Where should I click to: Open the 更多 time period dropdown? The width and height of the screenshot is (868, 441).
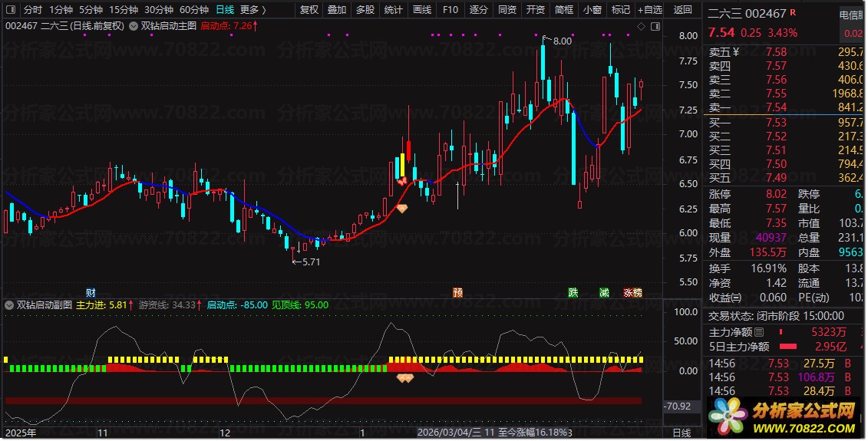click(x=253, y=10)
